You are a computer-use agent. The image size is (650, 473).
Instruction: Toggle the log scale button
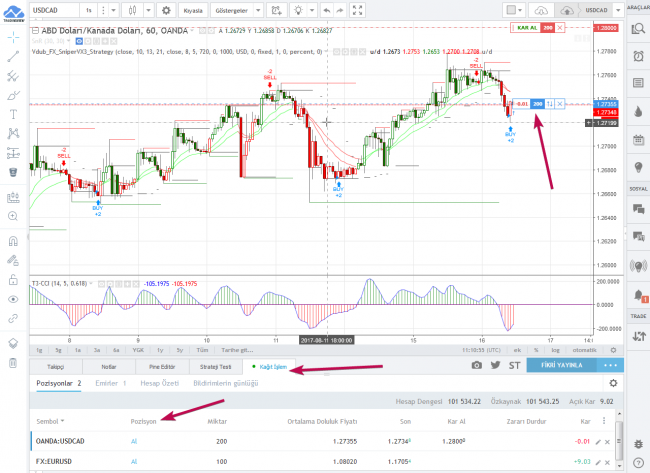click(555, 350)
